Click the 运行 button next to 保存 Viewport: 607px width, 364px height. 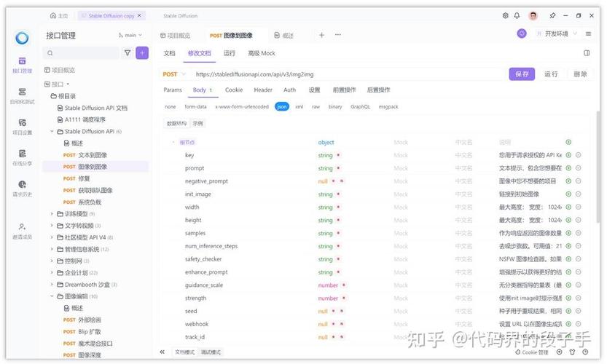[551, 74]
